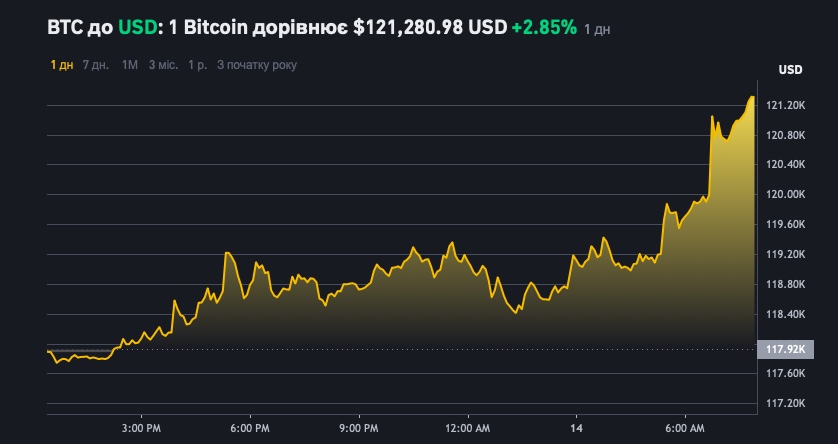Choose the 3 міс. range tab
This screenshot has width=838, height=444.
pos(163,65)
